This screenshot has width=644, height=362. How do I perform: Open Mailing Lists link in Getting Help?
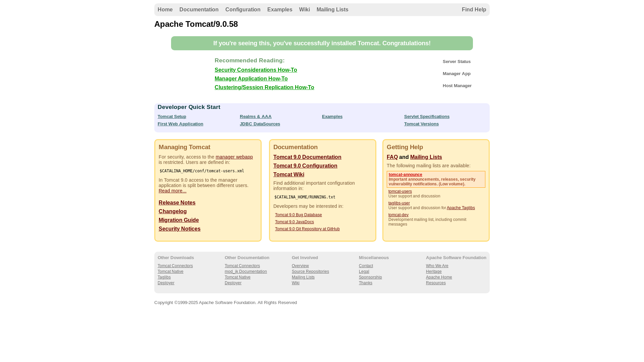[426, 157]
